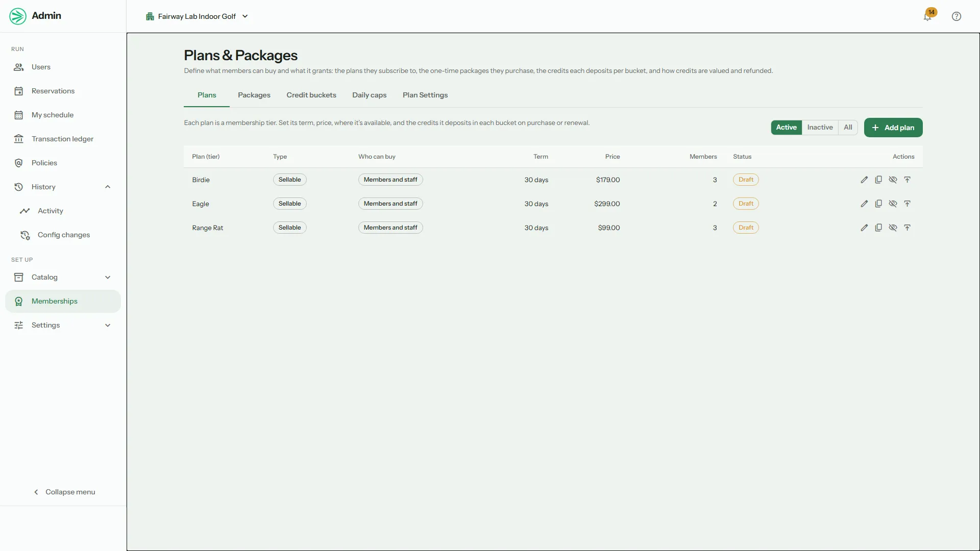Publish the Eagle plan with the upload arrow icon
980x551 pixels.
tap(907, 204)
